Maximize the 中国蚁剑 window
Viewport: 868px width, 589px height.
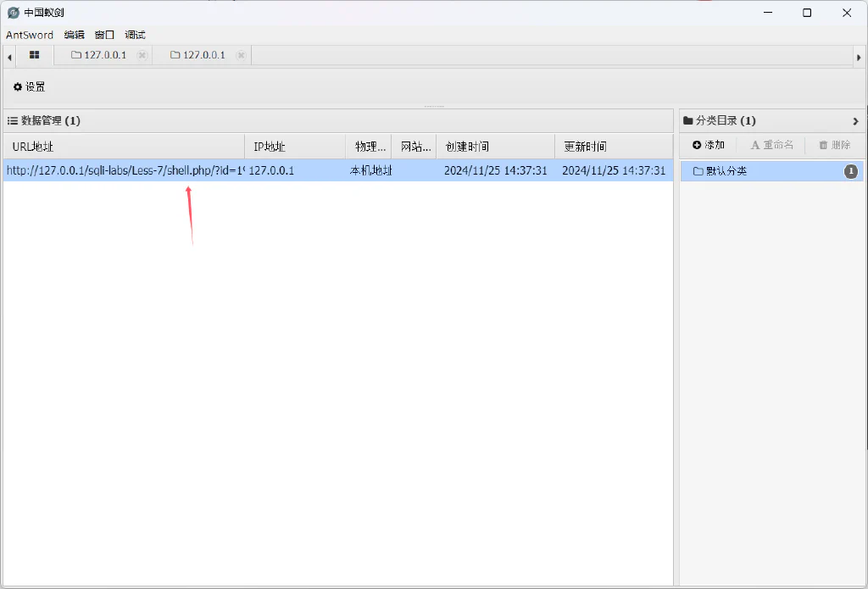click(x=807, y=13)
